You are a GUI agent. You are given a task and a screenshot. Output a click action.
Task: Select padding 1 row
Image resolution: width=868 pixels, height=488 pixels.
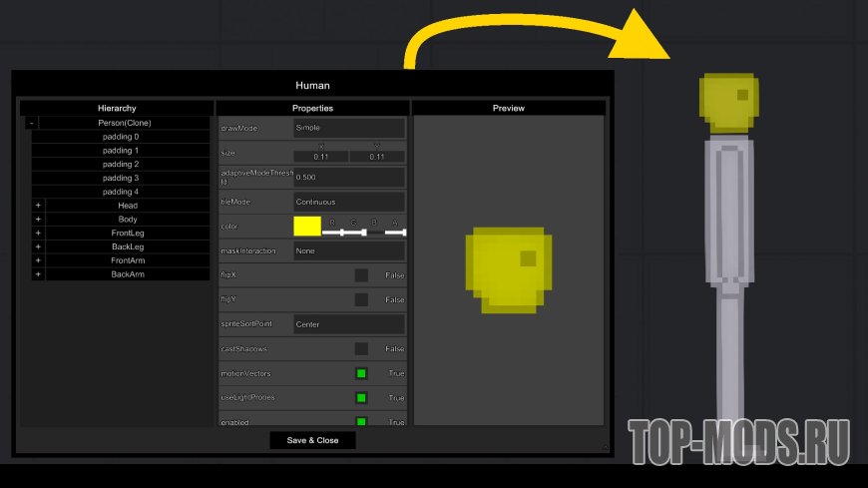pyautogui.click(x=121, y=151)
